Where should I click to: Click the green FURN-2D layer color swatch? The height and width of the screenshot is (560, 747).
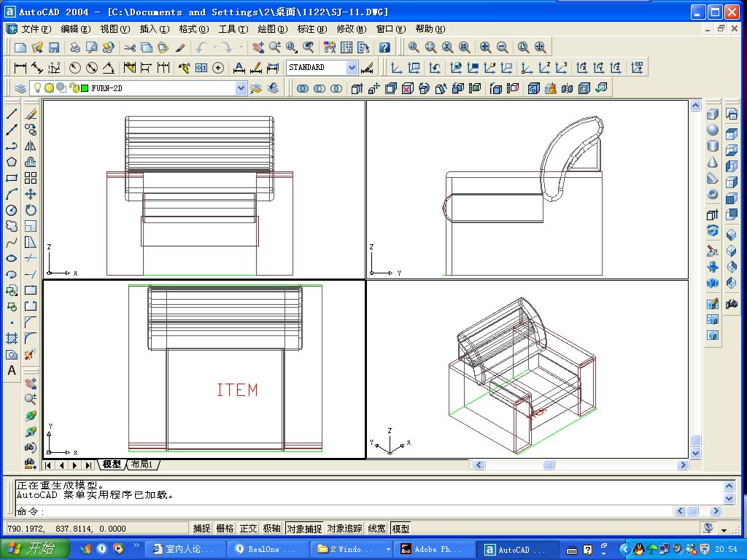tap(85, 88)
